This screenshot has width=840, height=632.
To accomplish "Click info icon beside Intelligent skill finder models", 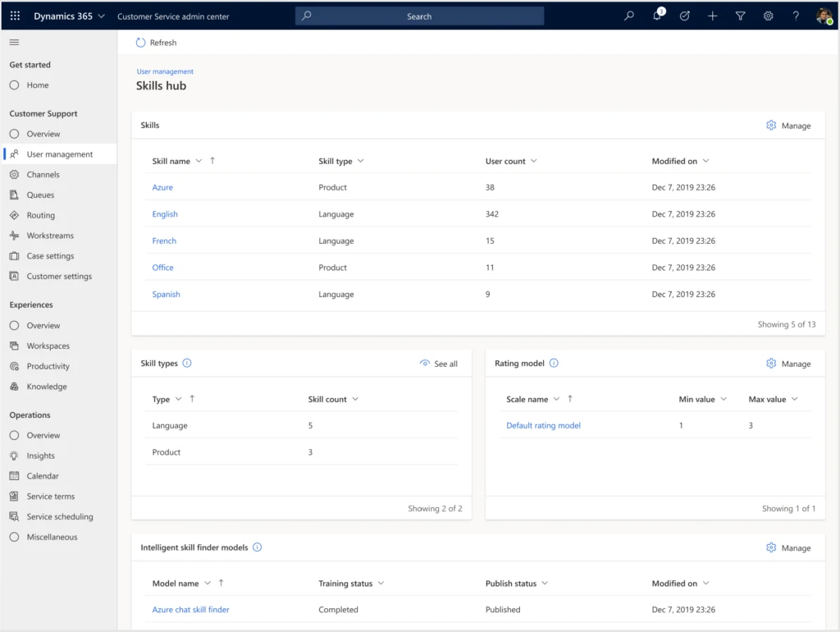I will (257, 547).
